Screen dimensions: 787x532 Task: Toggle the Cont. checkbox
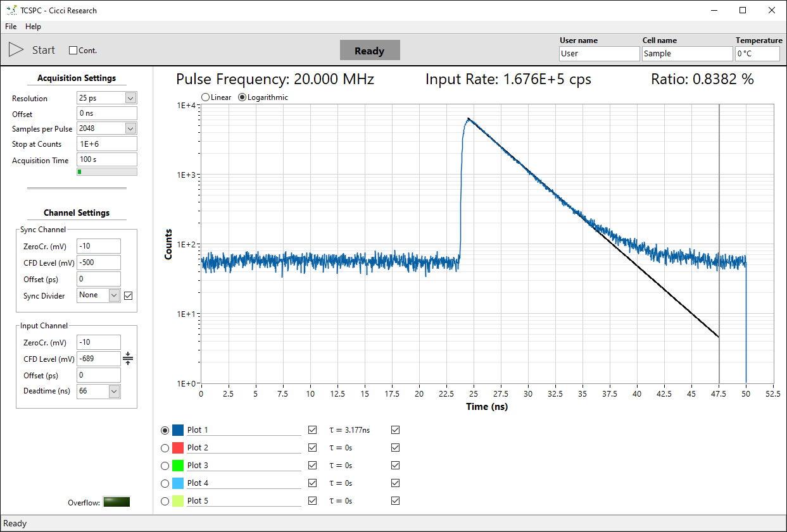point(73,51)
